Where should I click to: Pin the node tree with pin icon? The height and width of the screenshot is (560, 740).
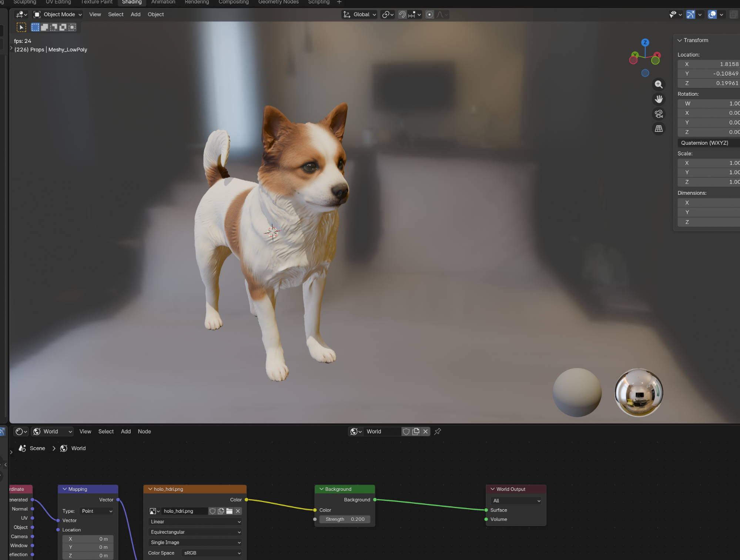[438, 431]
